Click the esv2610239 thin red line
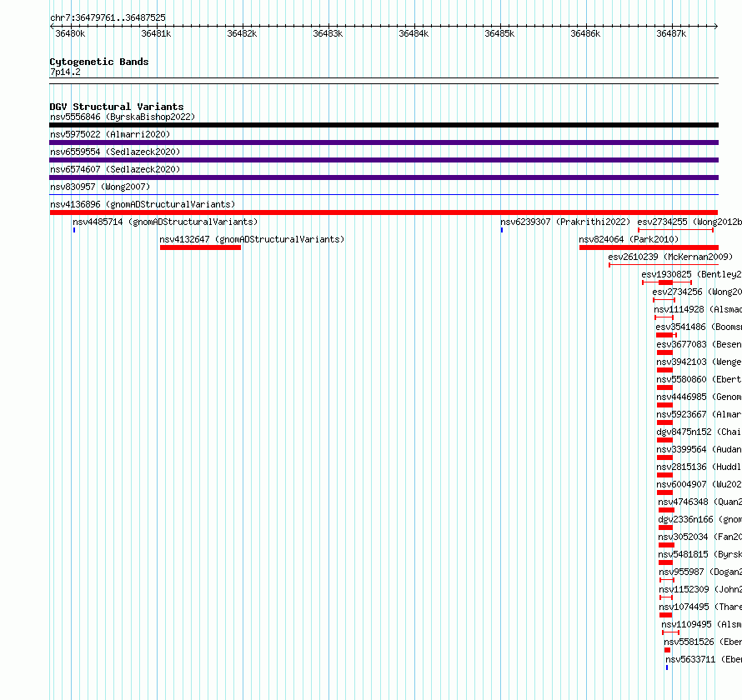742x700 pixels. 664,265
